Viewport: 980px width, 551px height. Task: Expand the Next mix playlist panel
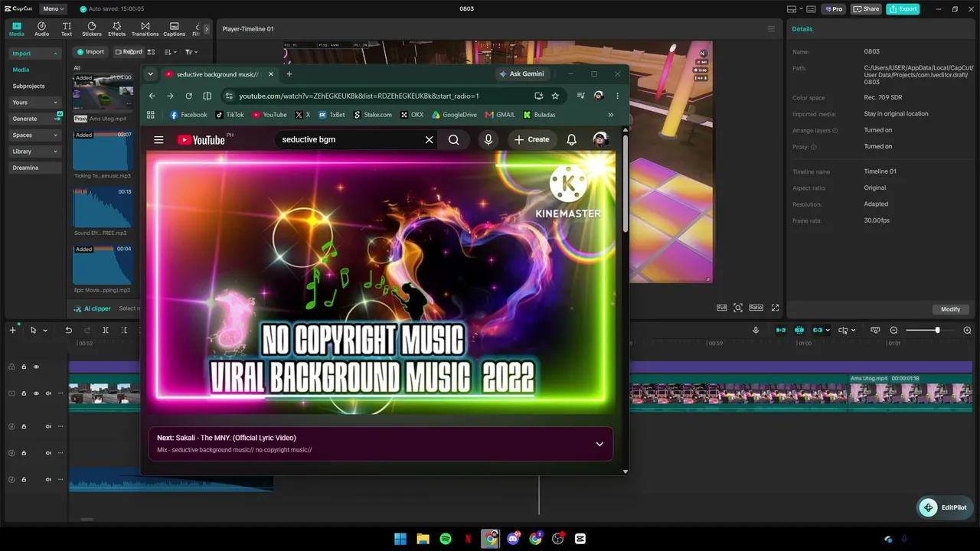coord(599,444)
